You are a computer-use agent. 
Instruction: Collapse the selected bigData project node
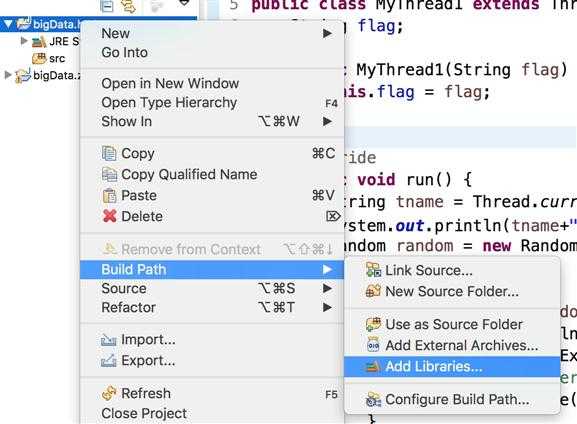point(8,25)
